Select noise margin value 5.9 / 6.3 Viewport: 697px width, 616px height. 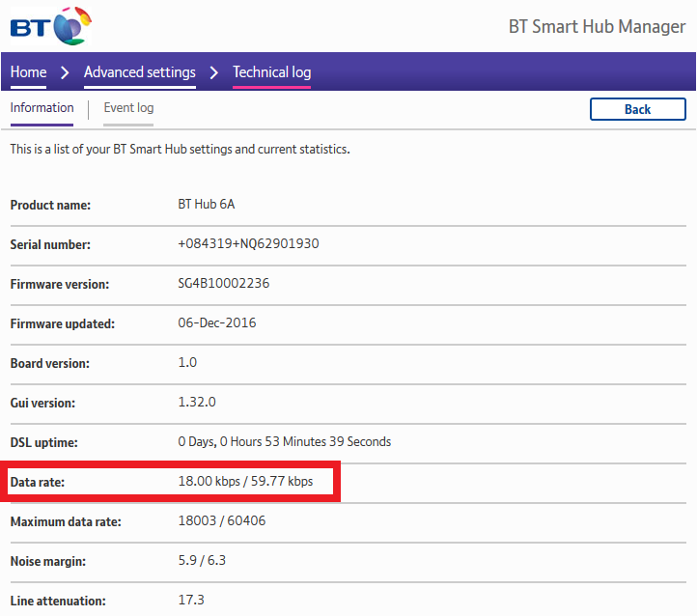pyautogui.click(x=202, y=560)
